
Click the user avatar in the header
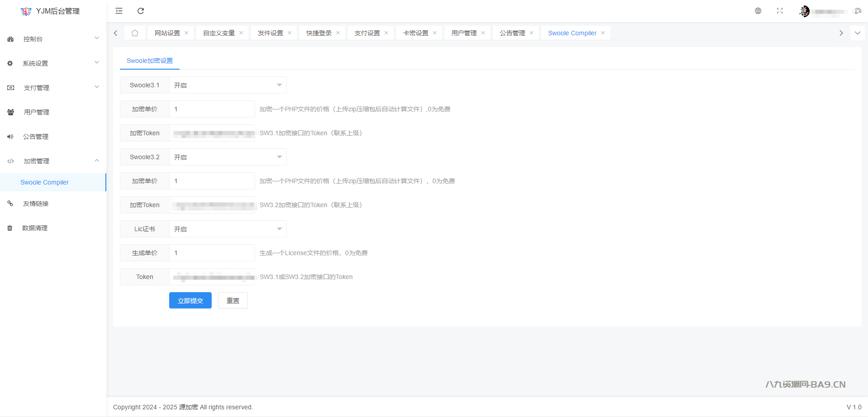click(804, 11)
